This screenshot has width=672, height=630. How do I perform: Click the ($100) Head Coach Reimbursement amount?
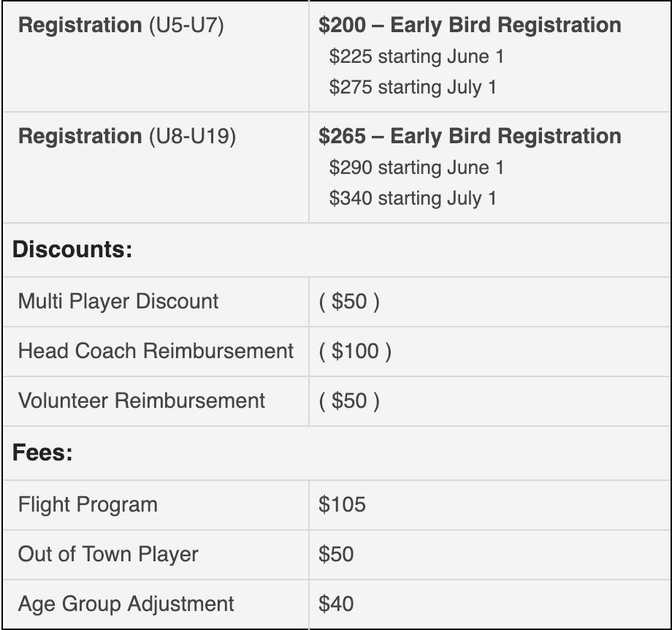point(355,351)
